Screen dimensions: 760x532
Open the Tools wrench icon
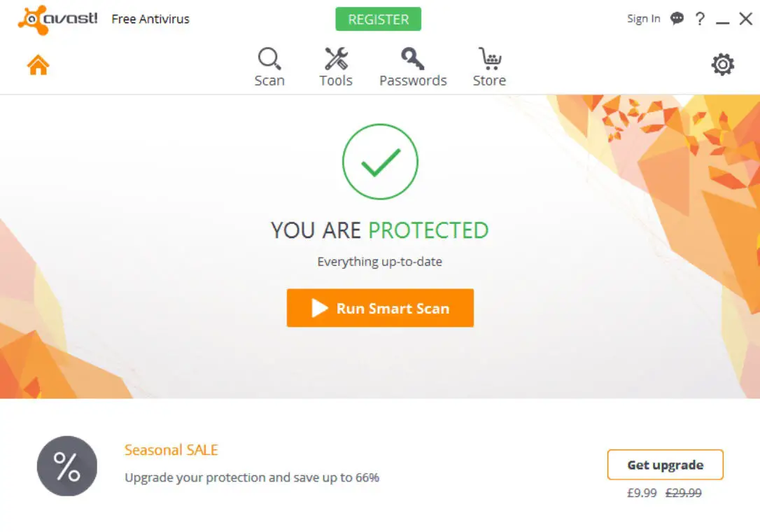click(x=336, y=59)
